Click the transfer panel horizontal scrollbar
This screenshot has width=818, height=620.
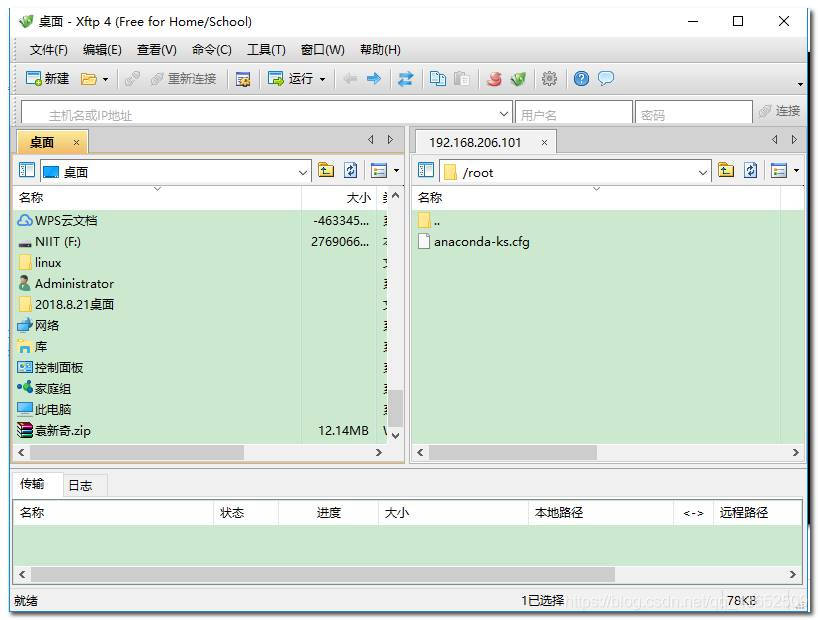(x=322, y=575)
